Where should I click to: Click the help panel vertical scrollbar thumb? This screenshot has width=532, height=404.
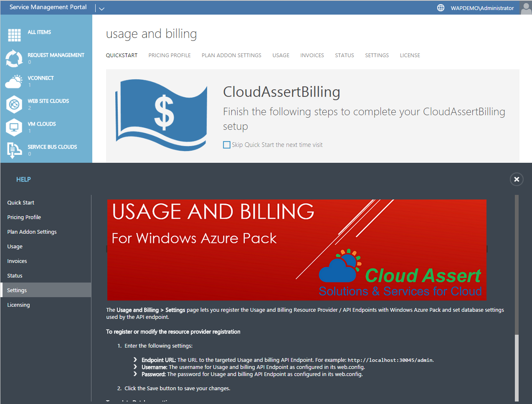[517, 367]
